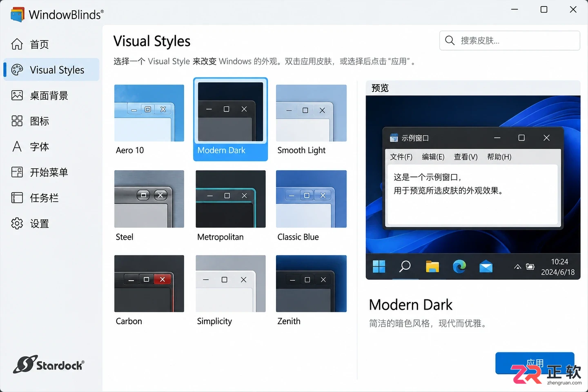Open 编辑(E) menu in sample window
Screen dimensions: 588x392
click(x=433, y=157)
